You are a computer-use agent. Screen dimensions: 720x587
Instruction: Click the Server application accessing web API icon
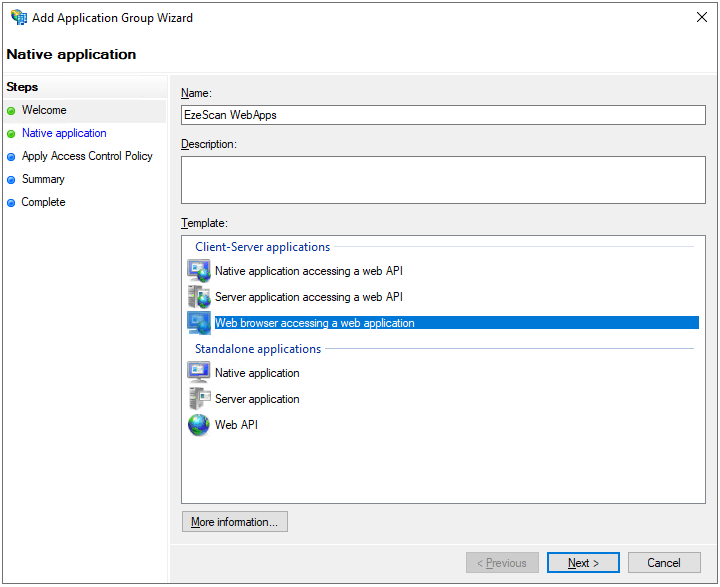point(198,297)
